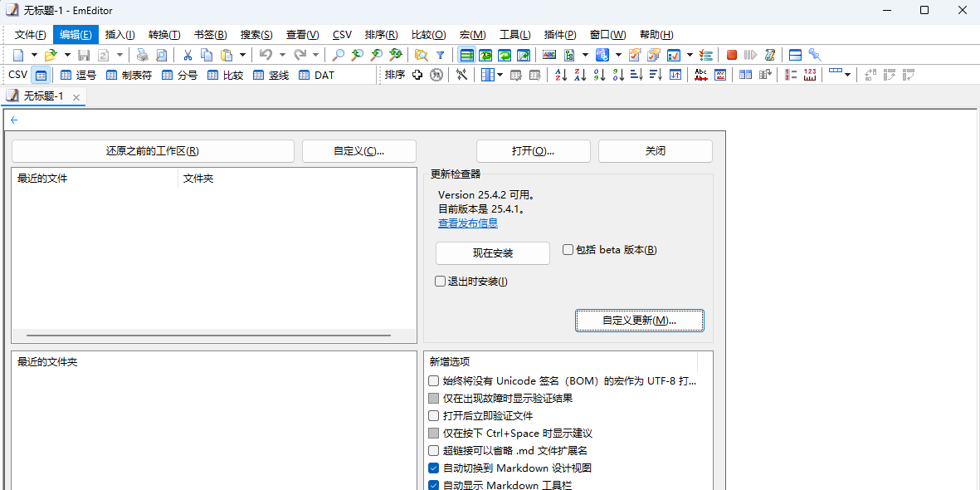Screen dimensions: 980x490
Task: Click the 制表符 tab-separator icon
Action: coord(112,75)
